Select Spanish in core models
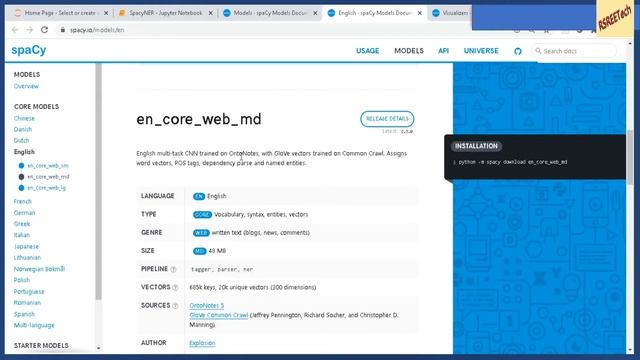Image resolution: width=640 pixels, height=360 pixels. pyautogui.click(x=24, y=314)
